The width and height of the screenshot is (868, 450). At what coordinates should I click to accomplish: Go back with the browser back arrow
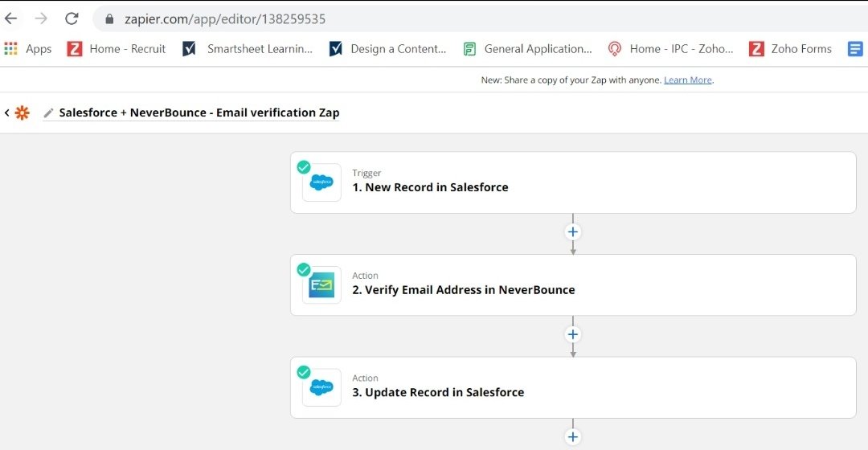[11, 18]
